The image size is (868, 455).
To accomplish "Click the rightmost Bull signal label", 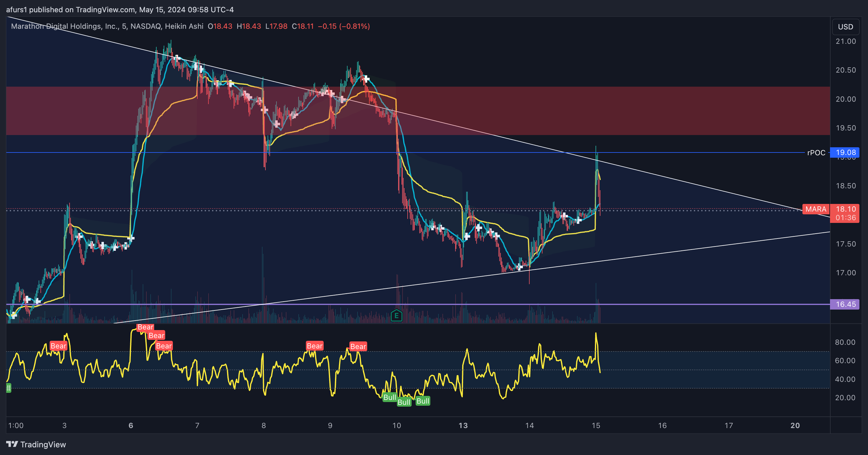I will click(423, 401).
